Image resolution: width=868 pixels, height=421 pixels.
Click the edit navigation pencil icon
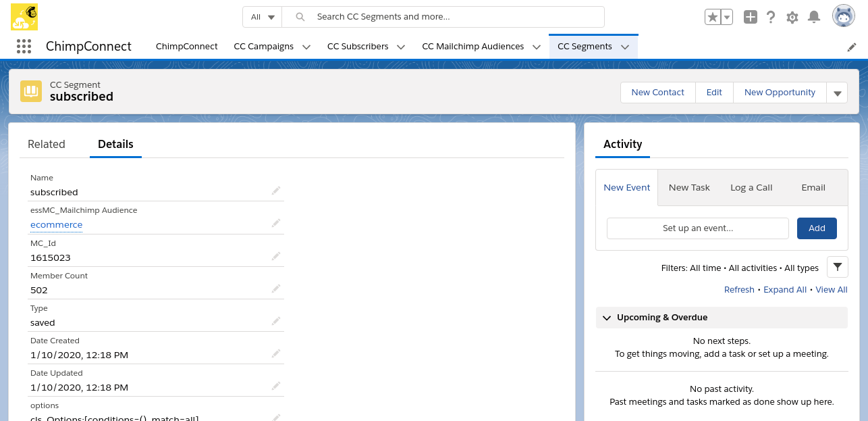tap(852, 47)
